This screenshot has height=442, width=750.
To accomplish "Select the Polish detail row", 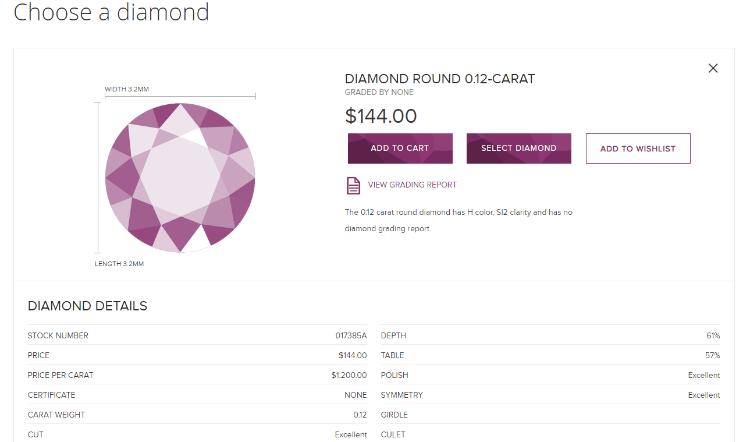I will tap(550, 375).
